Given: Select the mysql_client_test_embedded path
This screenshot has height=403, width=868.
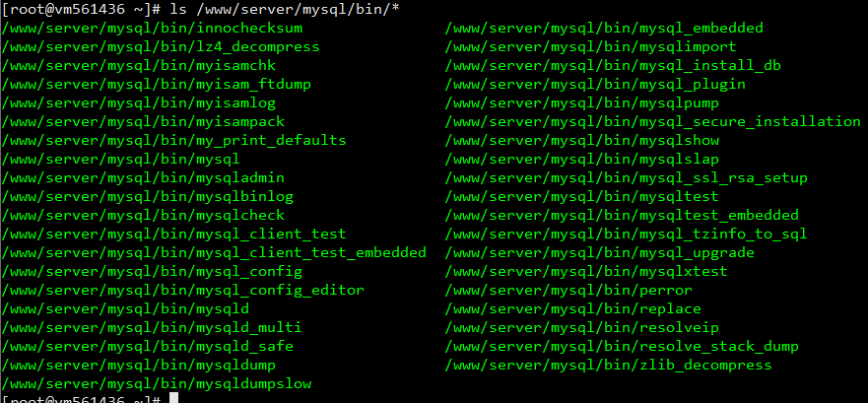Looking at the screenshot, I should (x=214, y=252).
